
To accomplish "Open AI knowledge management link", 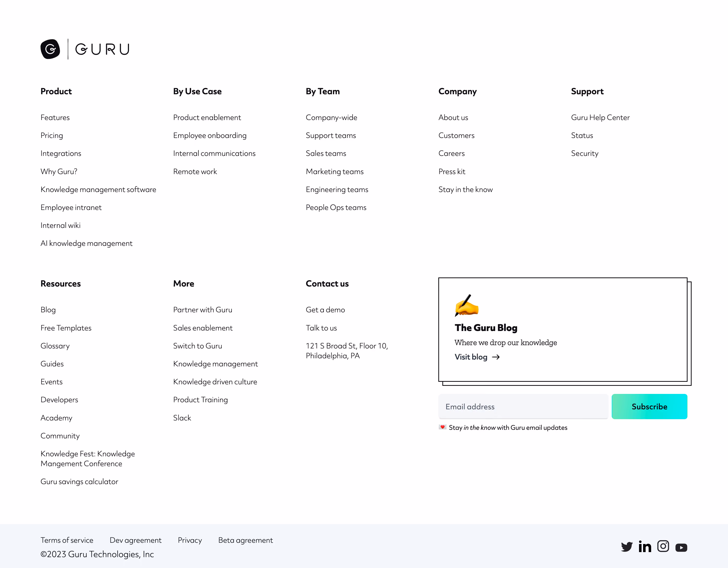I will tap(86, 244).
